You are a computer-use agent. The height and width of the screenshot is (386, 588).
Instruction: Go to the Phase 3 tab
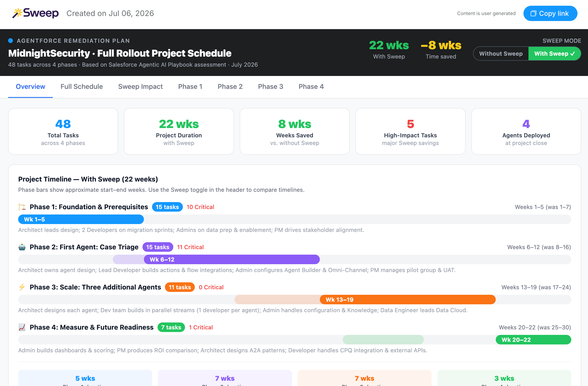coord(271,86)
